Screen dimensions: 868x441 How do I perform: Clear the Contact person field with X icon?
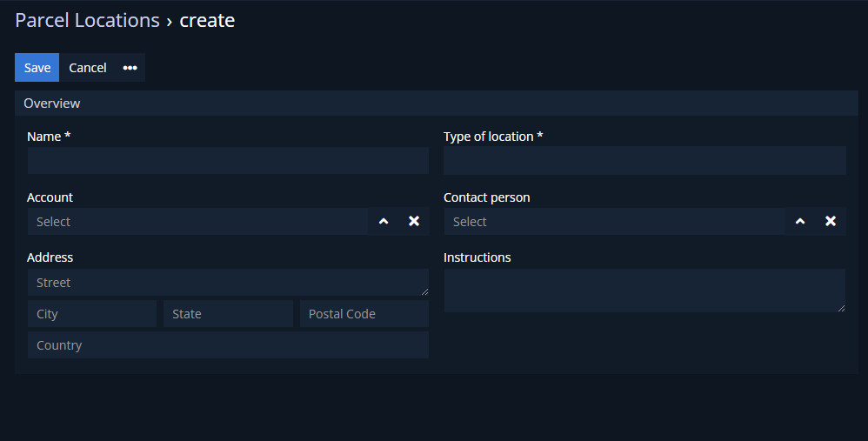[x=831, y=221]
